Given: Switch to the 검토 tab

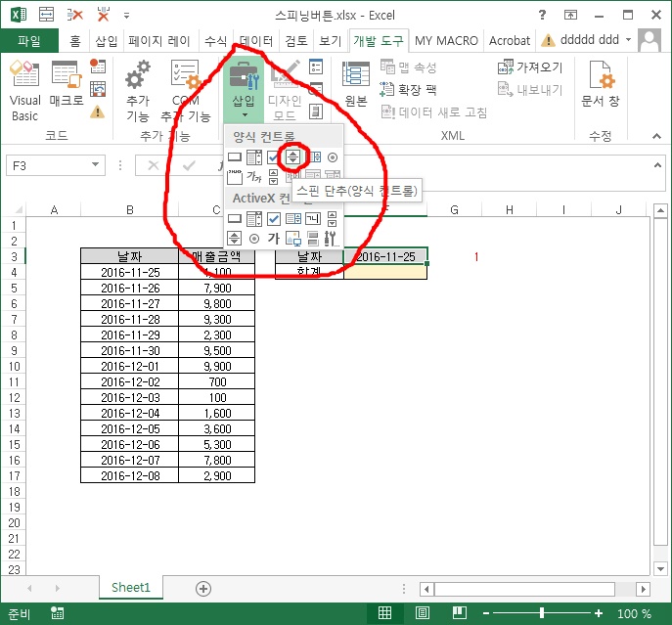Looking at the screenshot, I should pyautogui.click(x=296, y=41).
